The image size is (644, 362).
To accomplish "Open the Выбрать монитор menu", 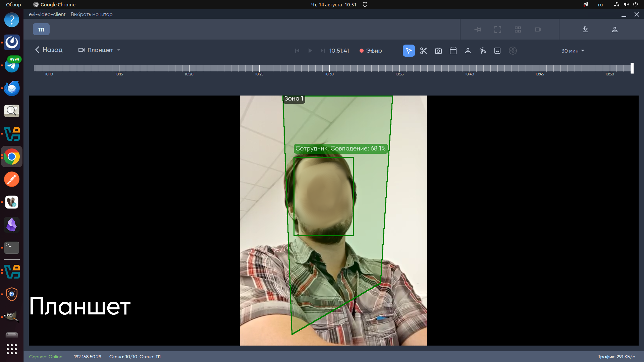I will tap(92, 14).
